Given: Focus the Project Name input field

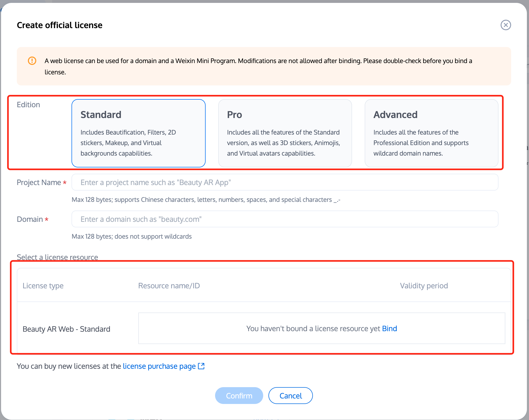Looking at the screenshot, I should click(285, 182).
